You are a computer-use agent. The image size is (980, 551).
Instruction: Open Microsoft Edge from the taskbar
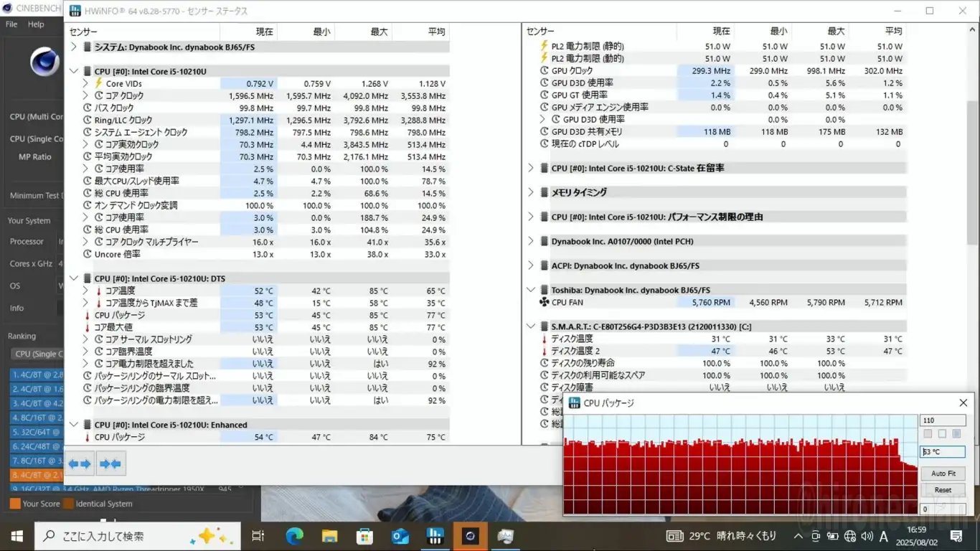[294, 536]
